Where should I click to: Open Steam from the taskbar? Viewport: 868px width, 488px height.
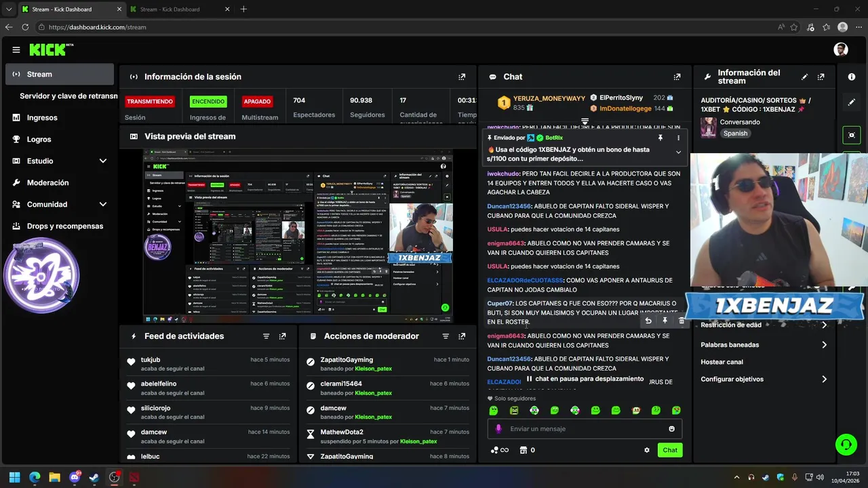94,477
